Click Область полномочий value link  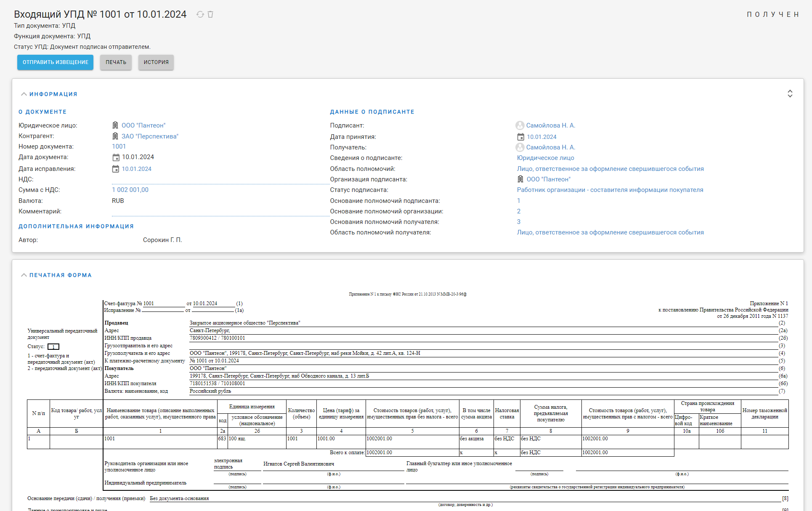coord(610,169)
